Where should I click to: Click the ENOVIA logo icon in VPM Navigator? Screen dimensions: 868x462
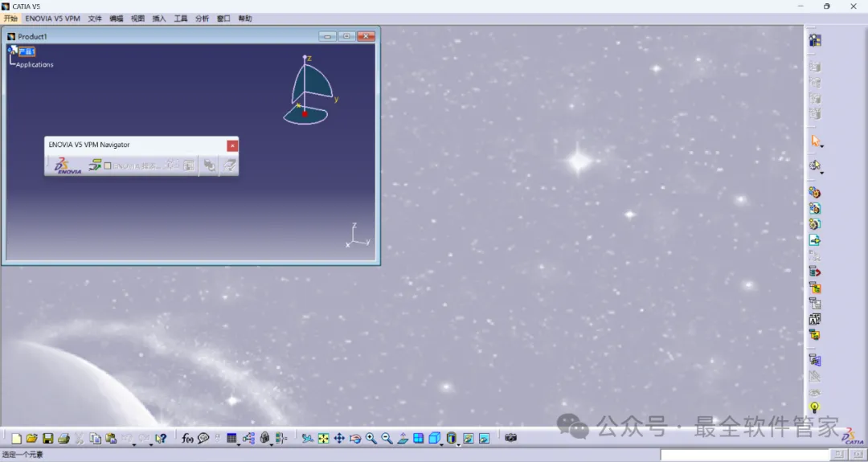coord(68,166)
